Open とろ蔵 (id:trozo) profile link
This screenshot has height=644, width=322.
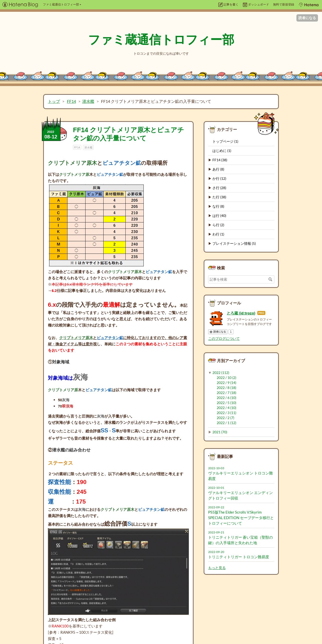[x=241, y=313]
